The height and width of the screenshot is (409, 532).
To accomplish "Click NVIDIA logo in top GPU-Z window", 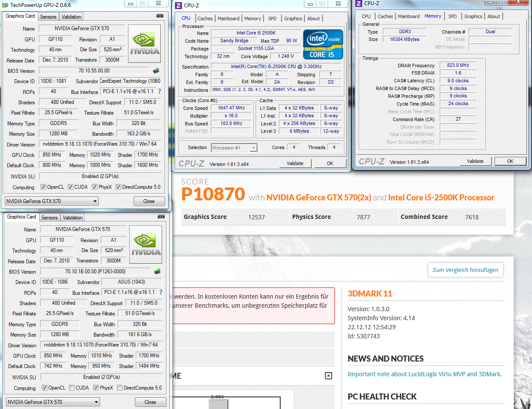I will point(144,44).
